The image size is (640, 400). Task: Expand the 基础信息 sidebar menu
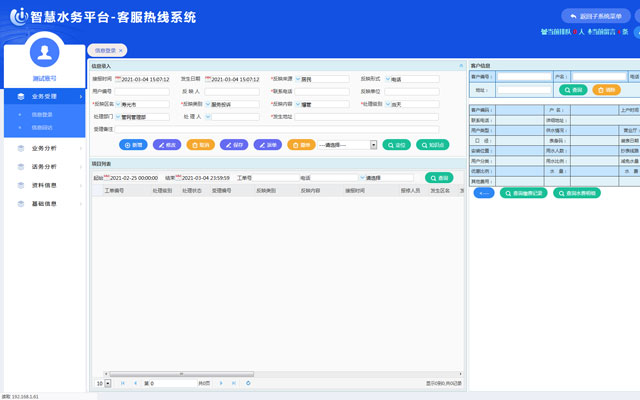(x=43, y=204)
